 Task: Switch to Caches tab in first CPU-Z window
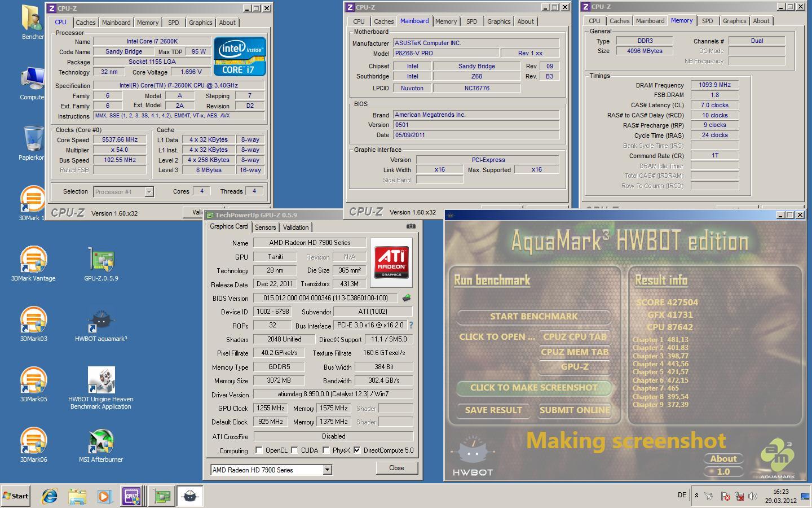86,23
